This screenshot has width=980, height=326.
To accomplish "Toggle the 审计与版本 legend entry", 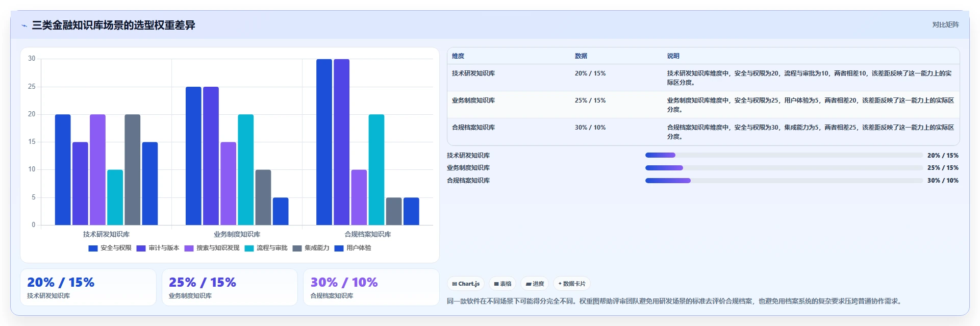I will pyautogui.click(x=158, y=248).
